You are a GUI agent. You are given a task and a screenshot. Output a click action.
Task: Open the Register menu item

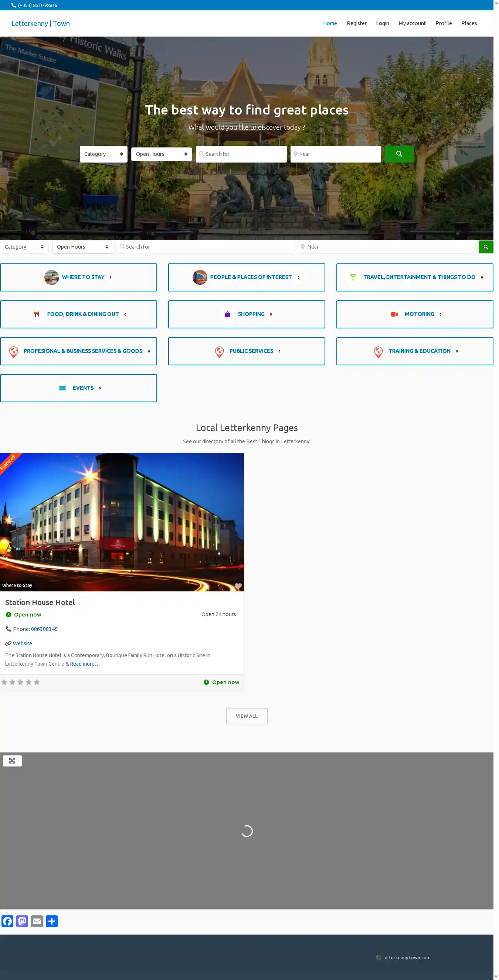pos(356,23)
